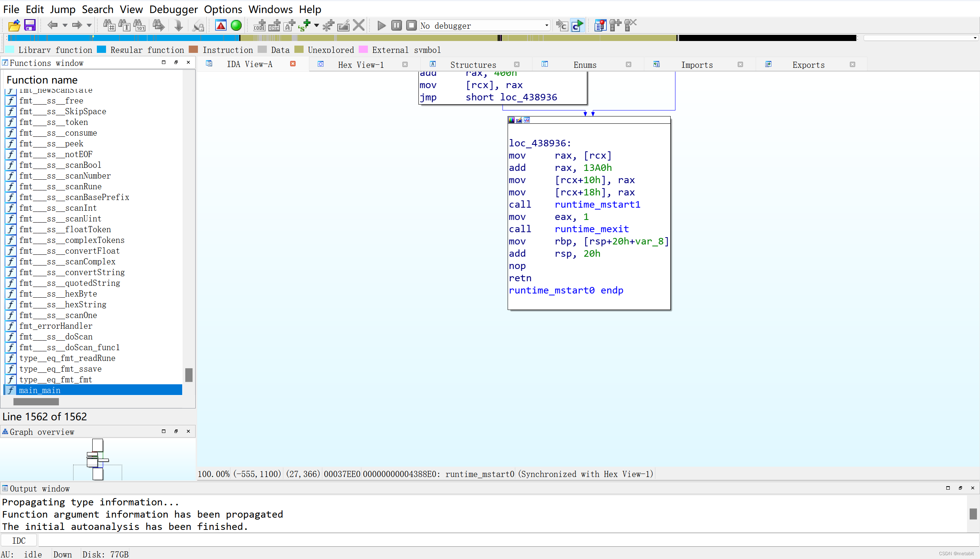Open the Jump menu

click(62, 9)
